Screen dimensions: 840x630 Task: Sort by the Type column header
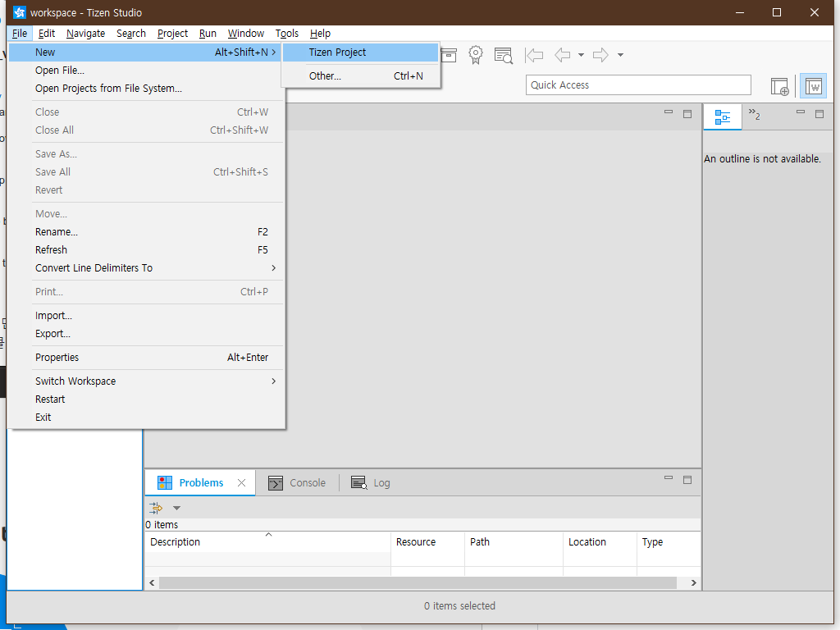pyautogui.click(x=669, y=542)
